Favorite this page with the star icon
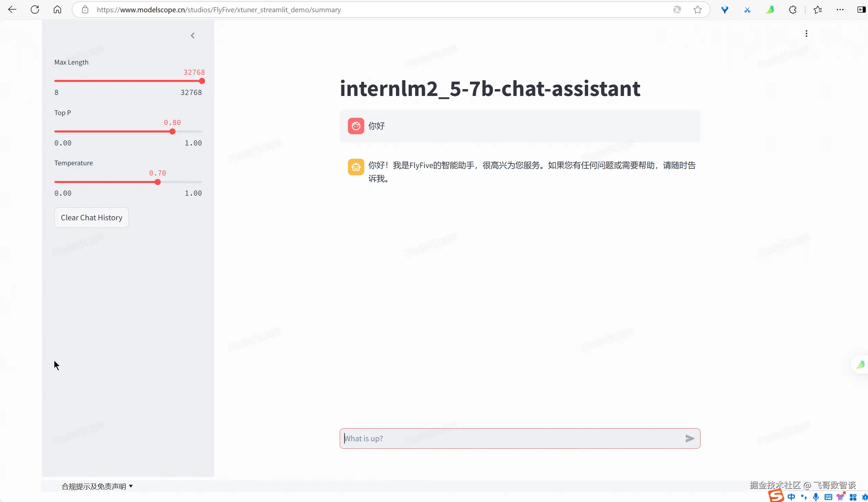The width and height of the screenshot is (868, 502). point(697,10)
